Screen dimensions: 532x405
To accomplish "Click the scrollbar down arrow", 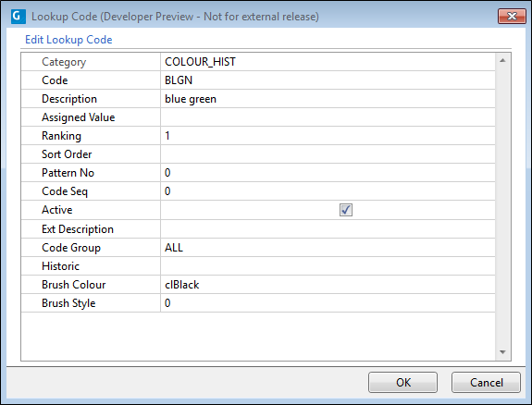I will pos(502,352).
